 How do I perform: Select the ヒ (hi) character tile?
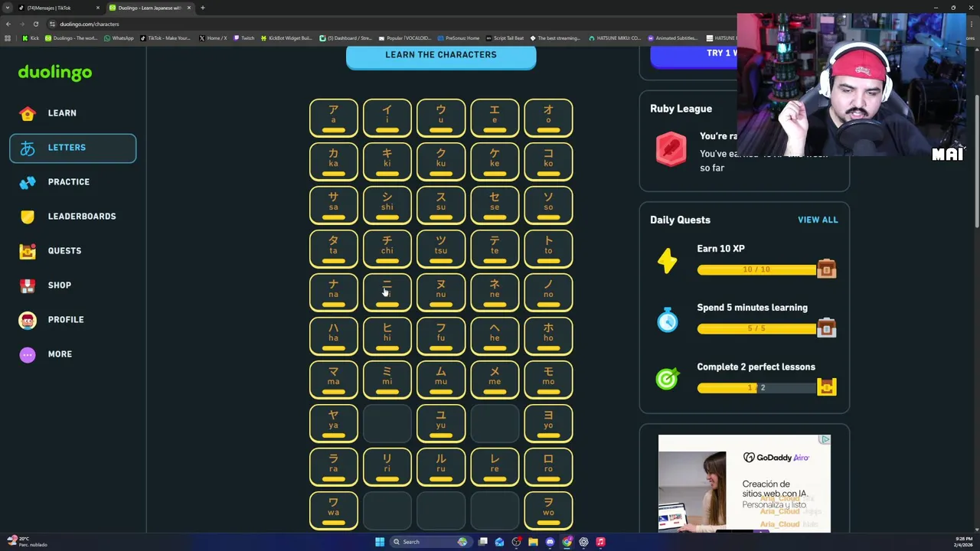(387, 336)
